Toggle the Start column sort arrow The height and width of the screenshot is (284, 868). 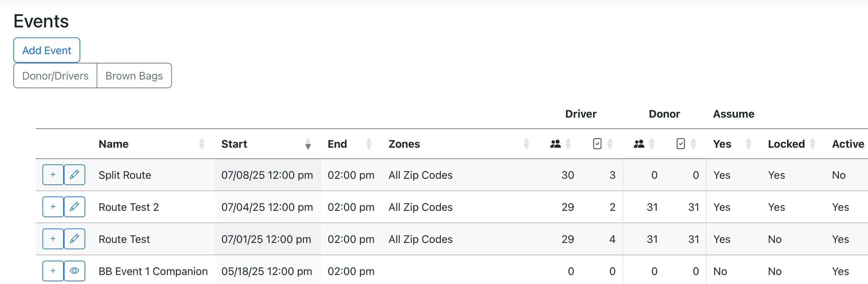click(x=308, y=144)
